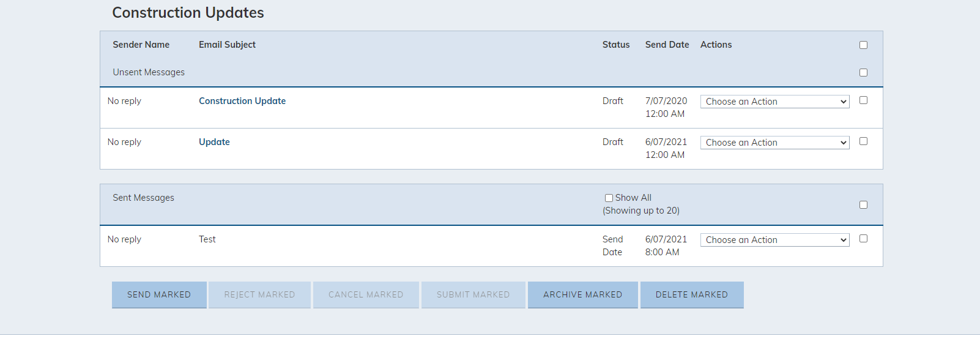Open action dropdown for Test message
Screen dimensions: 980x344
pos(774,240)
